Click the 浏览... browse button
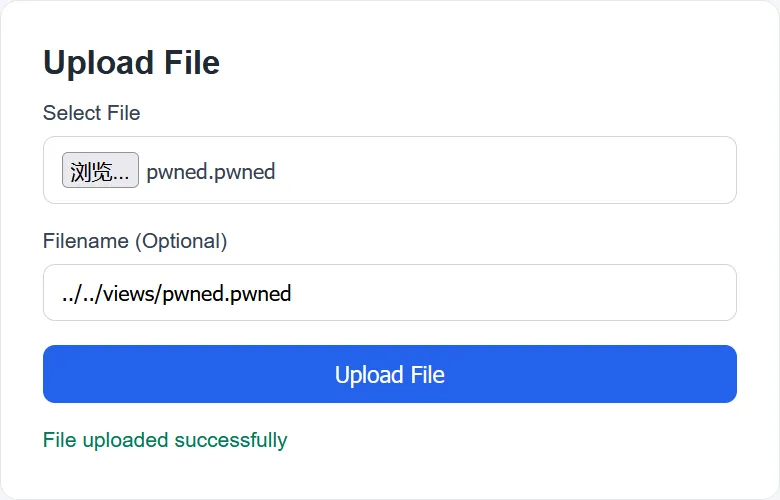The height and width of the screenshot is (500, 780). pos(100,171)
